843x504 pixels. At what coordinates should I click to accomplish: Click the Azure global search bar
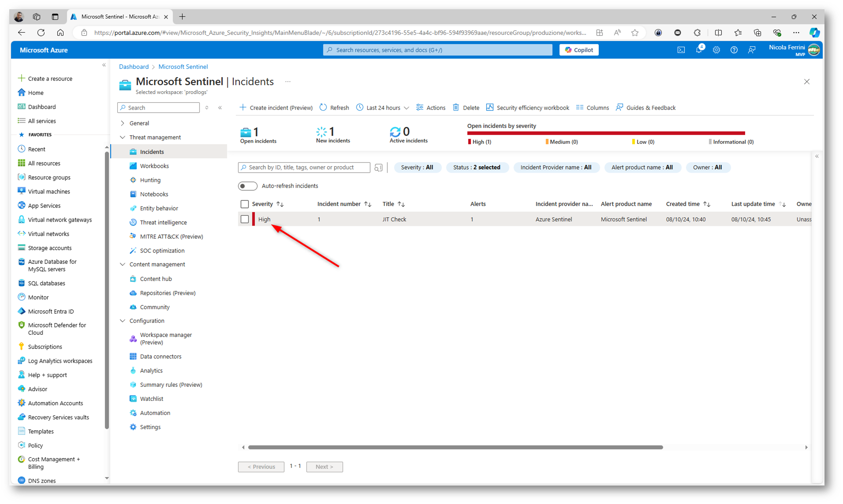(x=438, y=50)
